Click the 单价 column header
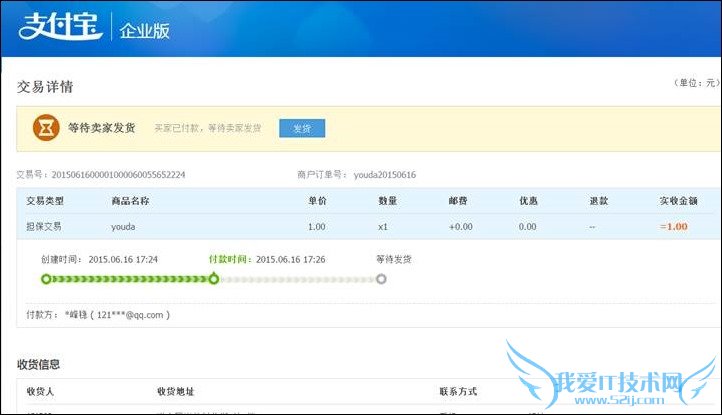 (x=317, y=201)
